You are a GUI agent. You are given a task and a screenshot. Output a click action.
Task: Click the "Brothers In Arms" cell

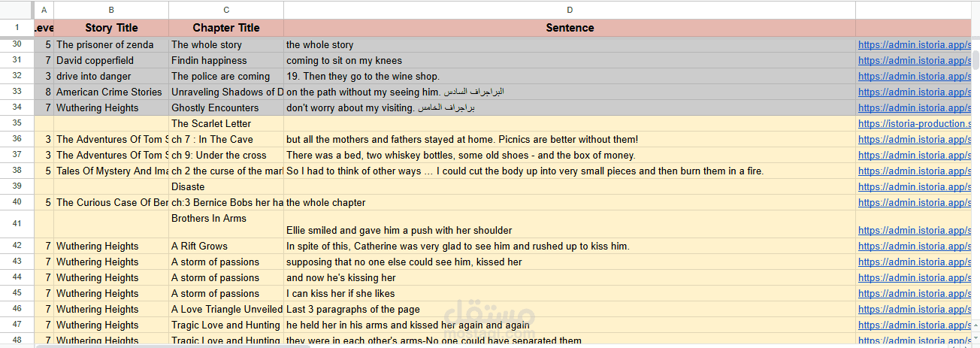209,219
